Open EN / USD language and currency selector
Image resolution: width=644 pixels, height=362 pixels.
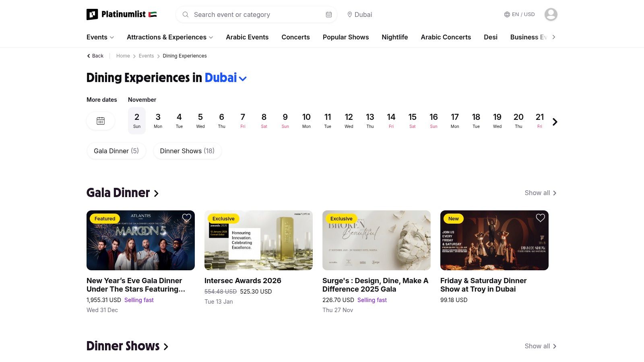519,14
